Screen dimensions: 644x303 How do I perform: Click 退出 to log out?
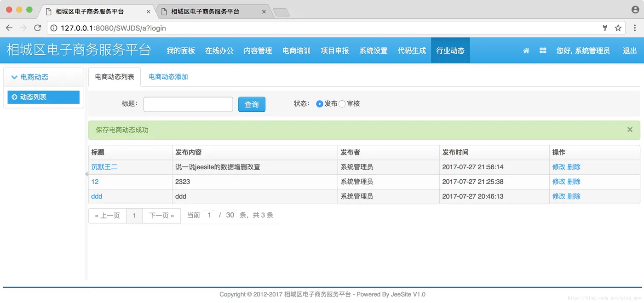(630, 51)
